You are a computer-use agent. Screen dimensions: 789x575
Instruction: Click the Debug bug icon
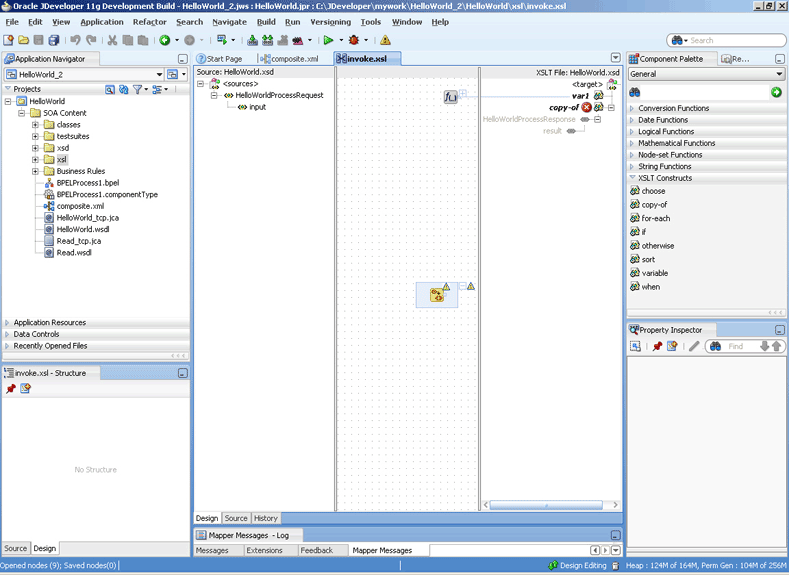354,40
